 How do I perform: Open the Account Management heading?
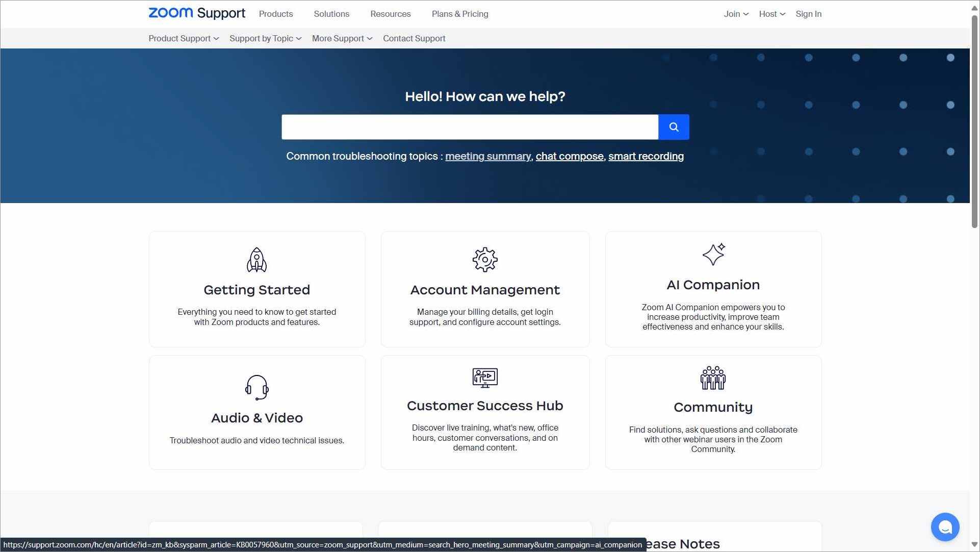click(485, 290)
